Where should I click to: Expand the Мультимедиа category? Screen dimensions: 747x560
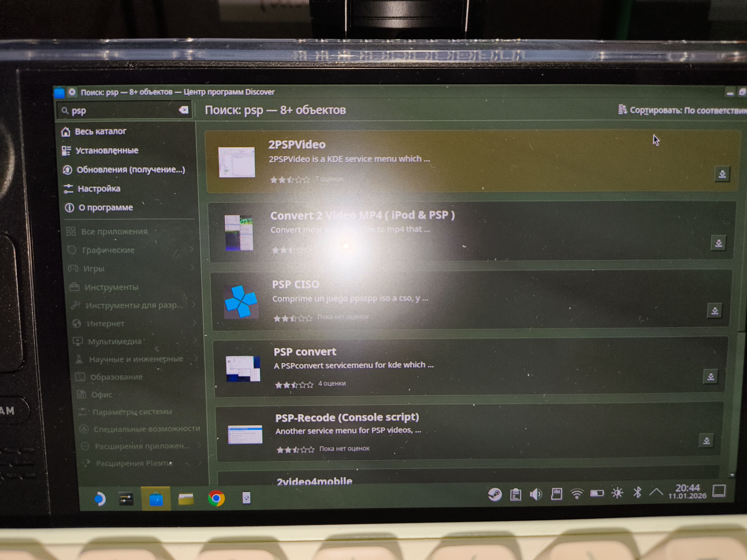(x=115, y=341)
